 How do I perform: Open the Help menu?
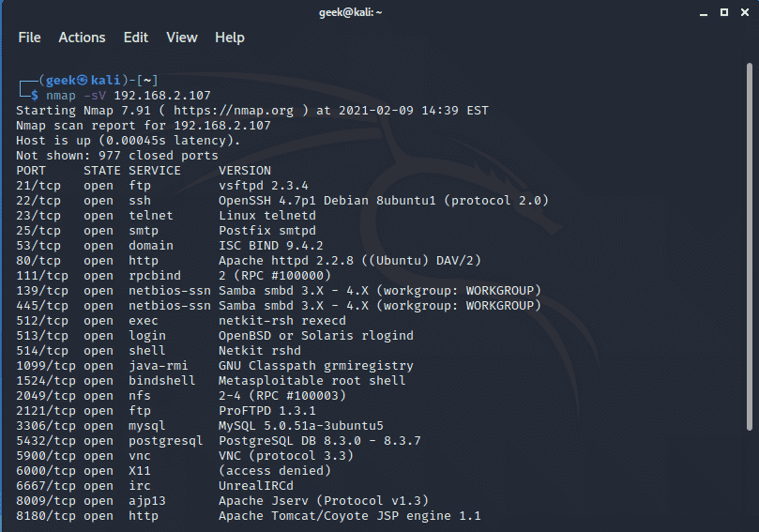pos(230,38)
